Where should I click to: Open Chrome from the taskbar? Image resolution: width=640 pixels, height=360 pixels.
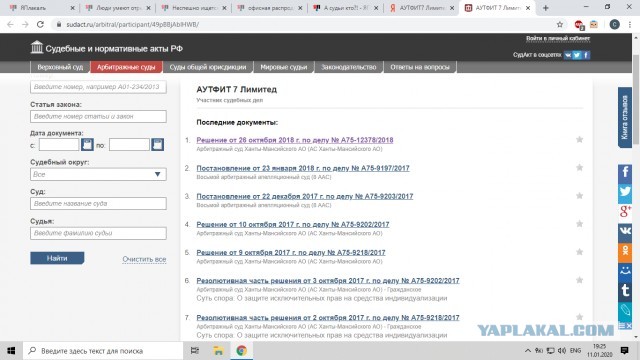click(242, 351)
